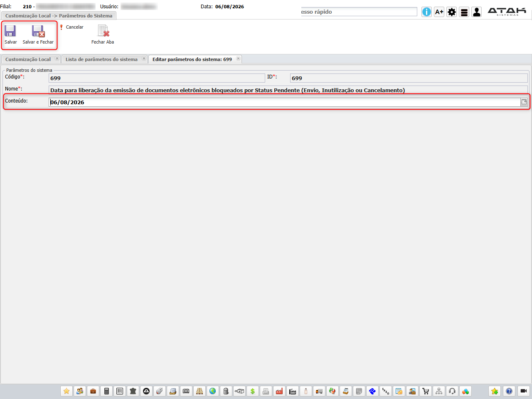
Task: Open the stacked-lines menu icon
Action: (x=464, y=12)
